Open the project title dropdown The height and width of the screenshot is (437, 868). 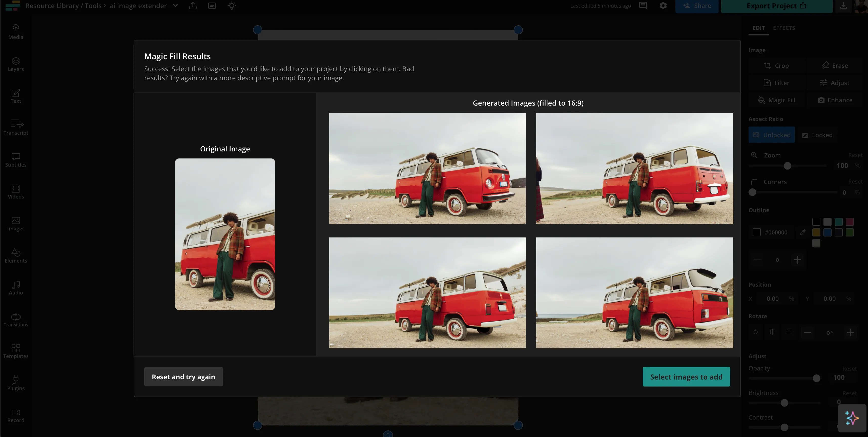point(175,6)
